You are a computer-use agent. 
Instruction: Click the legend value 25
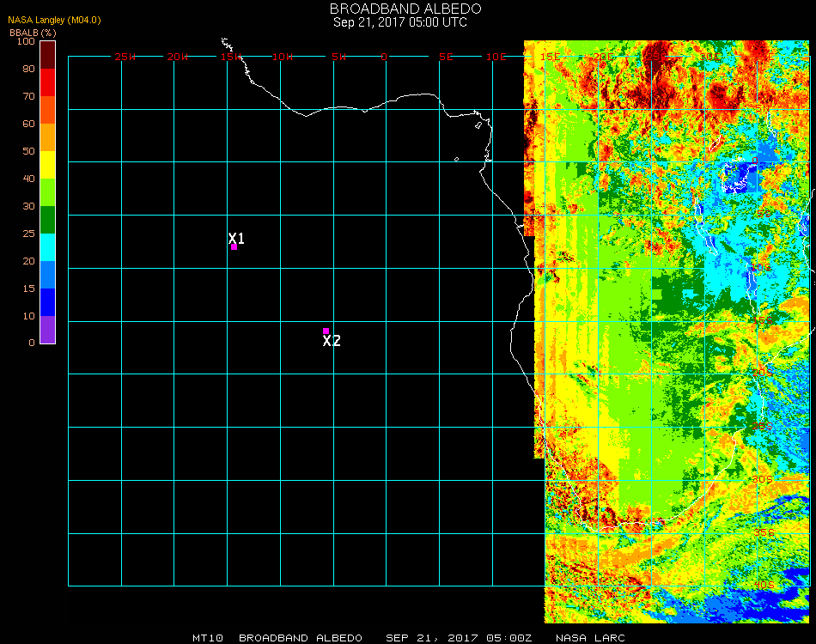tap(28, 234)
